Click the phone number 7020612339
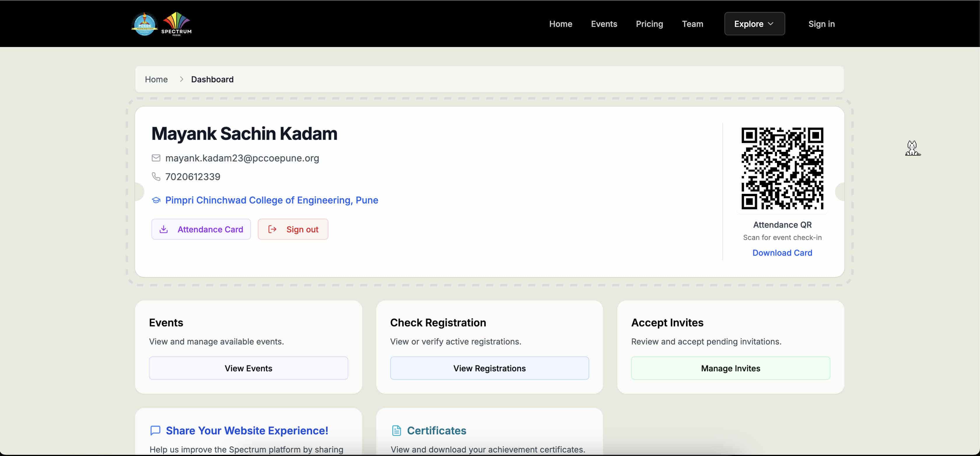Viewport: 980px width, 456px height. (x=192, y=177)
